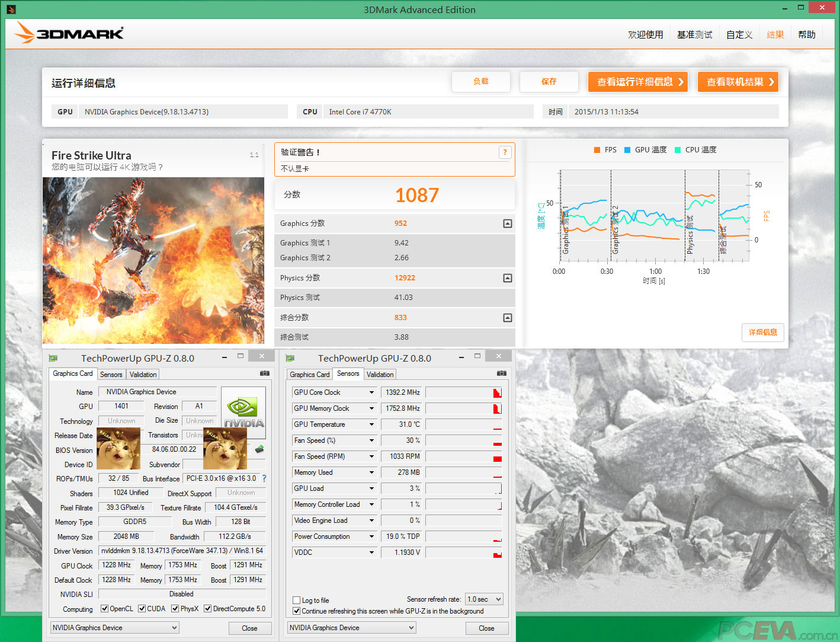Open the sensor refresh rate dropdown
Viewport: 840px width, 642px height.
(x=484, y=599)
